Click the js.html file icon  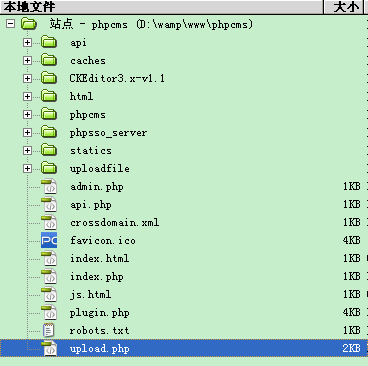click(x=49, y=294)
